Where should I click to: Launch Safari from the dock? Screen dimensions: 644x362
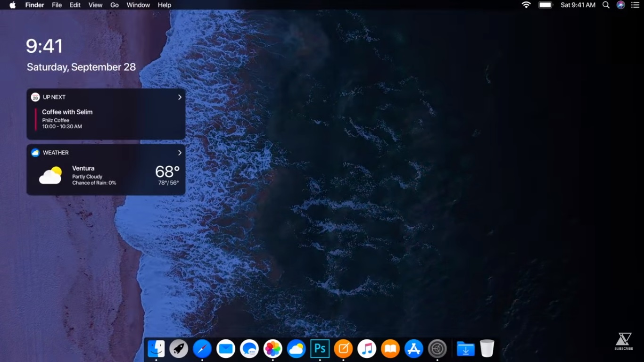[202, 349]
